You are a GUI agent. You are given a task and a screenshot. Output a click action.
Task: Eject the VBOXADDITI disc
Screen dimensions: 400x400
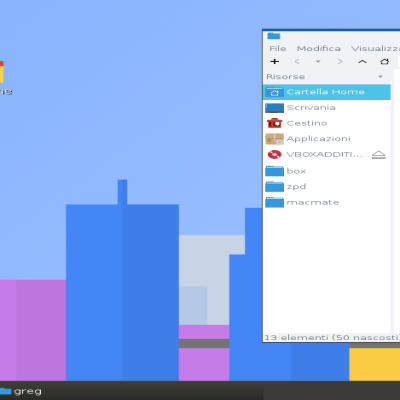point(379,155)
